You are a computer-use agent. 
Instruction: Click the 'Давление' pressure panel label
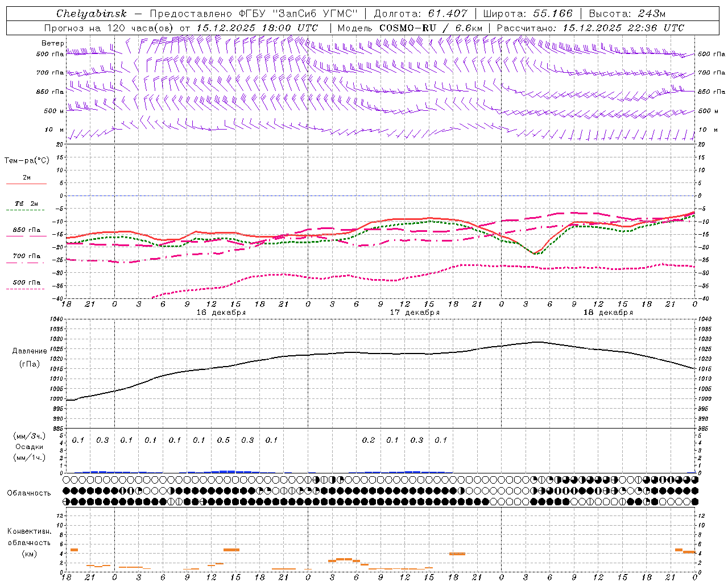[30, 351]
